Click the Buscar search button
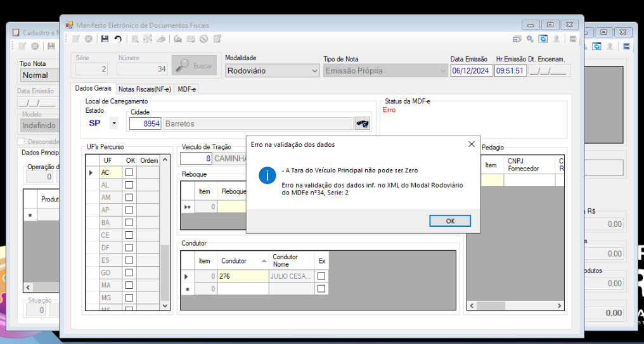The width and height of the screenshot is (644, 344). 194,66
